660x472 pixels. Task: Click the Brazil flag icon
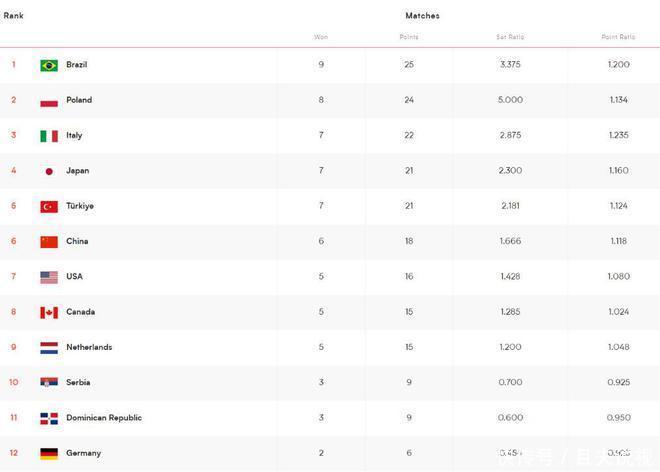click(49, 65)
